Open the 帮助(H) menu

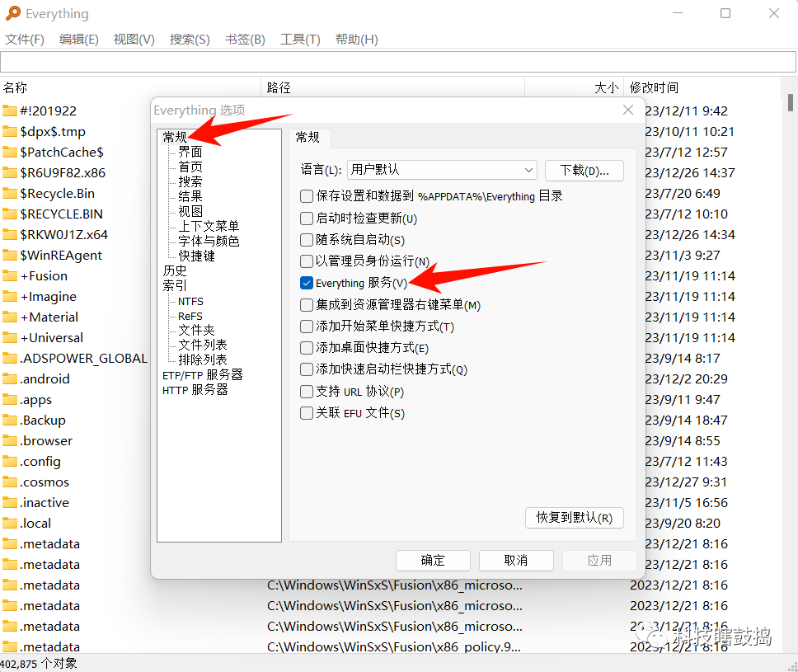357,40
